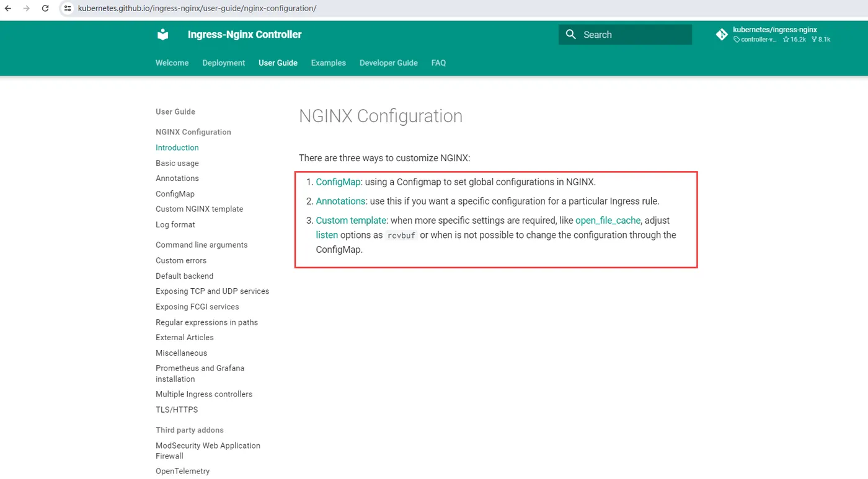Open Exposing TCP and UDP services
The image size is (868, 479).
(213, 291)
